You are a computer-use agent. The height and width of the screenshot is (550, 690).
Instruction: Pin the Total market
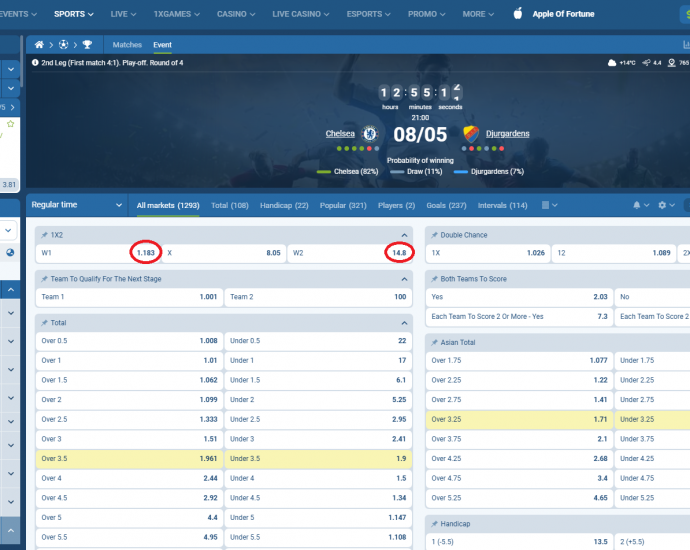(x=44, y=323)
